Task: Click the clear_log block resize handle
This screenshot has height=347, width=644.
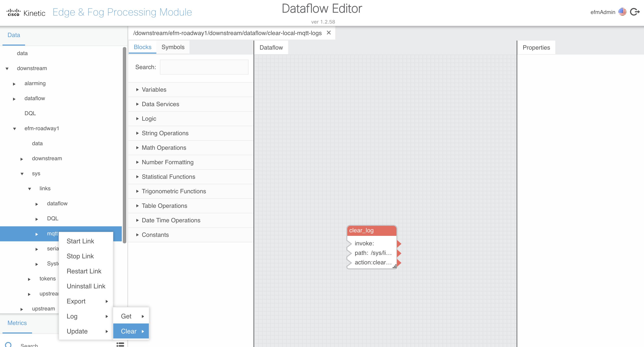Action: pos(394,267)
